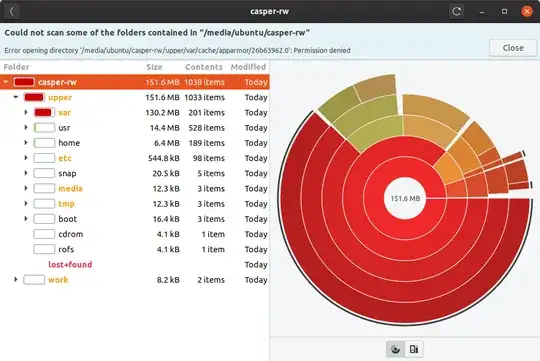Viewport: 540px width, 361px height.
Task: Click the 14.4 MB size value
Action: click(x=165, y=128)
